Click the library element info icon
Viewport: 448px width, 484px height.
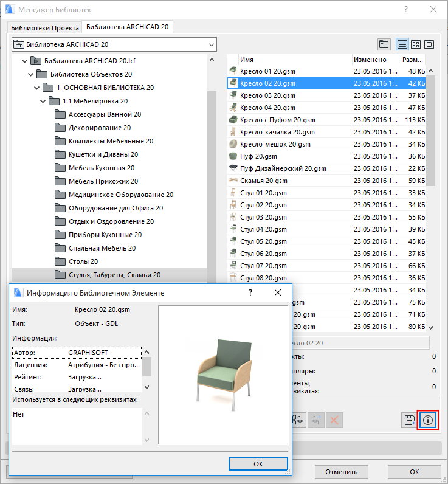click(428, 420)
